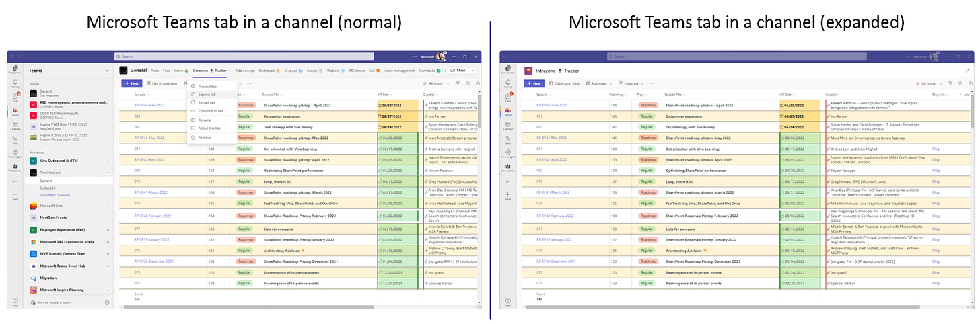Click Blog link for episode 081 row
The width and height of the screenshot is (980, 324).
pos(936,149)
